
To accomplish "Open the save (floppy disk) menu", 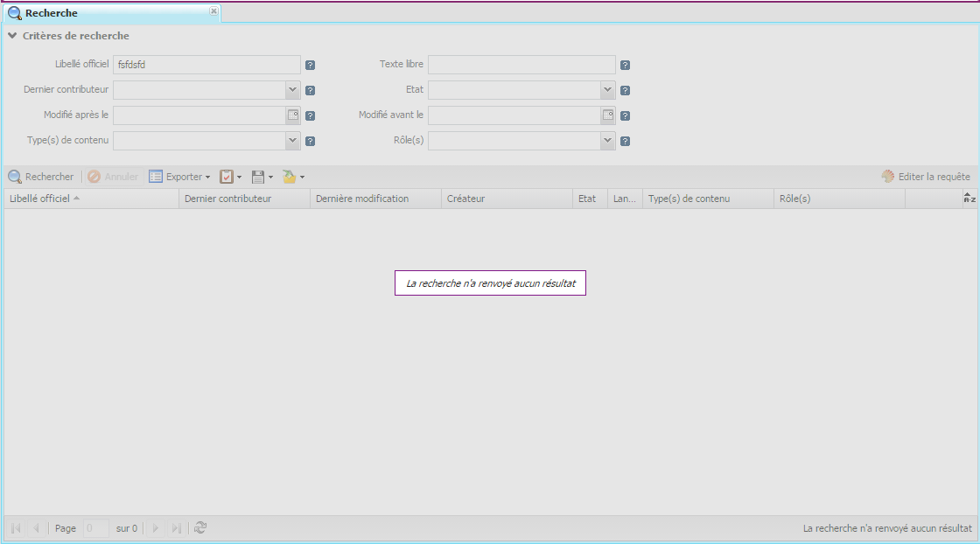I will (x=262, y=177).
